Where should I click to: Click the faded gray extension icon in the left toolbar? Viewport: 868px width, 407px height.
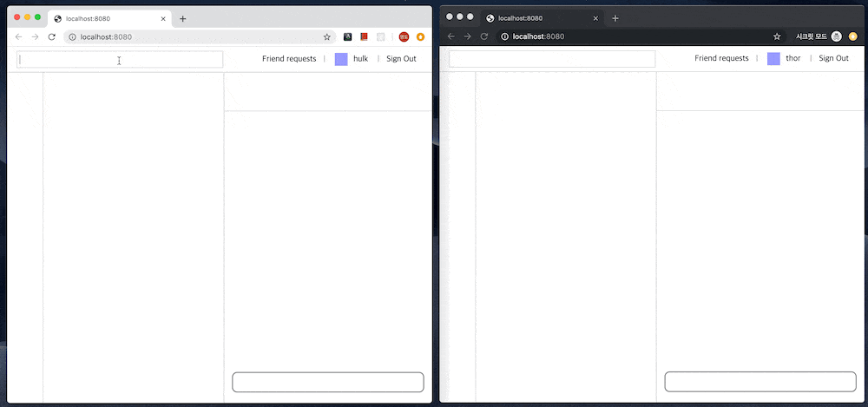tap(380, 37)
